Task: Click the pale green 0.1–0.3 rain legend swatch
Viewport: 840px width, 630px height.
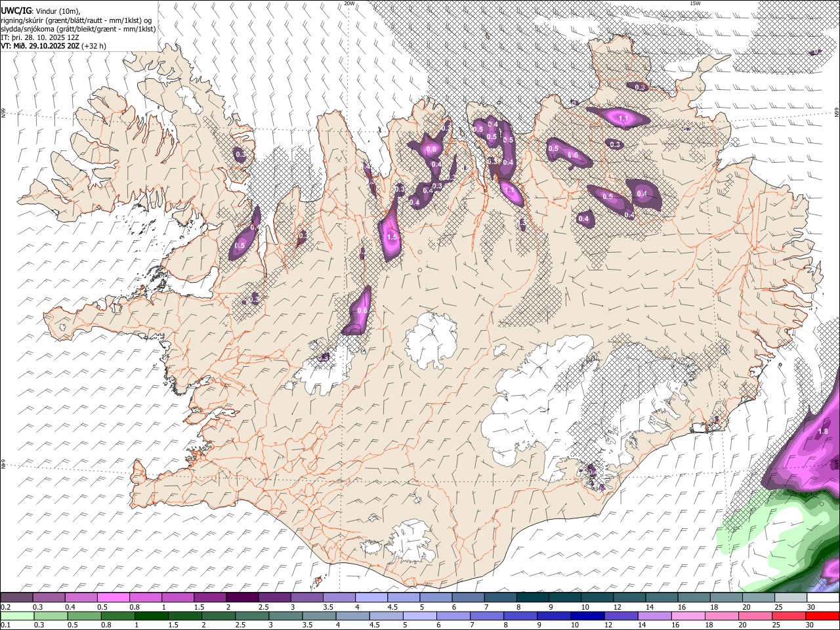Action: 16,616
